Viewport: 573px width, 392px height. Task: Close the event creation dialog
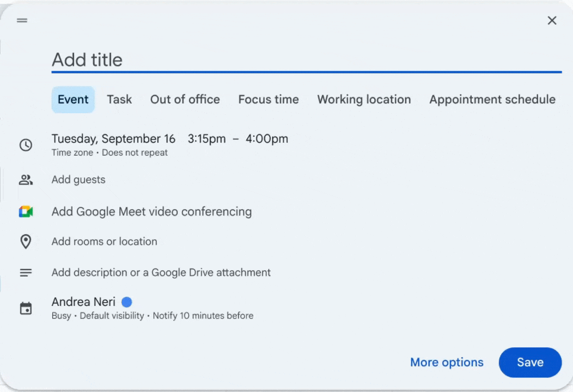pyautogui.click(x=552, y=21)
